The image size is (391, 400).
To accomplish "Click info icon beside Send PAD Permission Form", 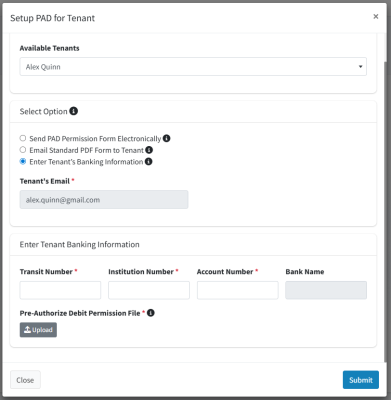I will point(166,138).
